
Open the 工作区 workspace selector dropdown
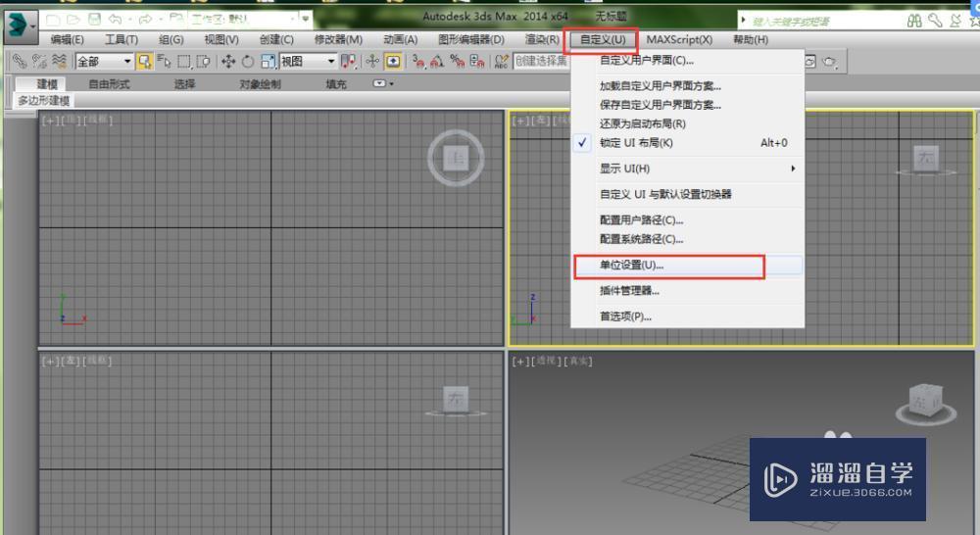pos(242,20)
